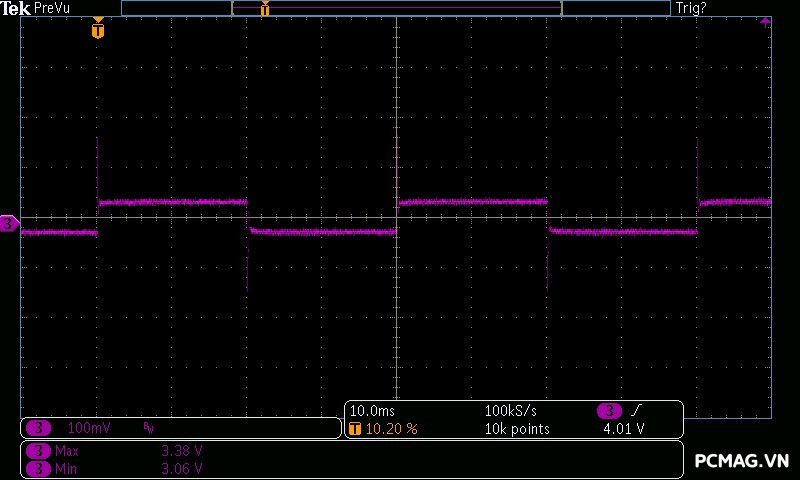Screen dimensions: 800x480
Task: Click the Trig? trigger status indicator
Action: point(691,8)
